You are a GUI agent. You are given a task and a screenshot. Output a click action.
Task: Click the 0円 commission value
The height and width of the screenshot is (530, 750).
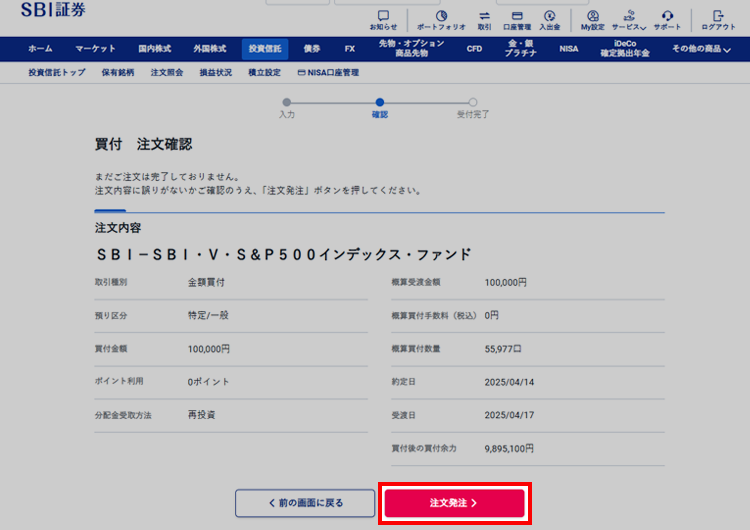tap(491, 315)
